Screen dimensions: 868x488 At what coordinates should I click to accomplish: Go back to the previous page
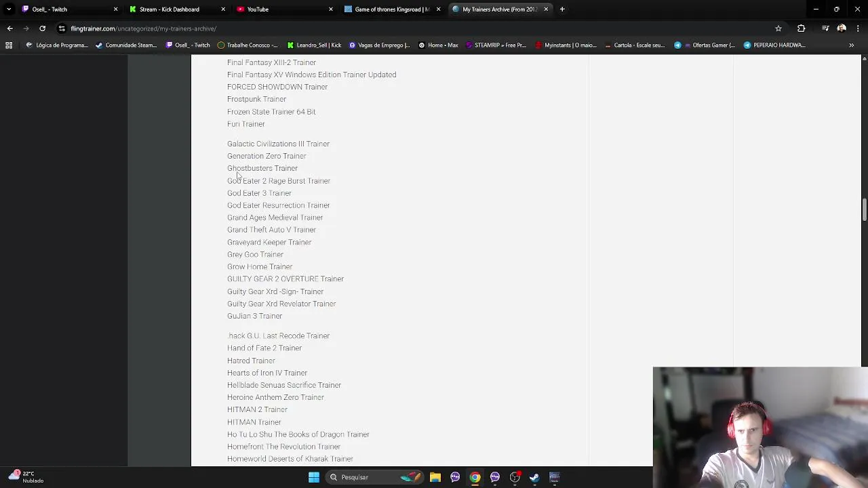pyautogui.click(x=9, y=28)
